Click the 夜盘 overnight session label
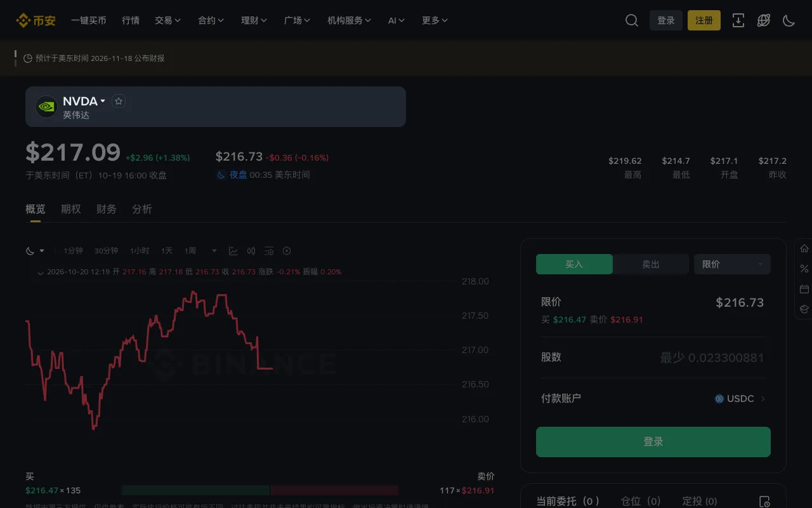Image resolution: width=812 pixels, height=508 pixels. (x=239, y=175)
